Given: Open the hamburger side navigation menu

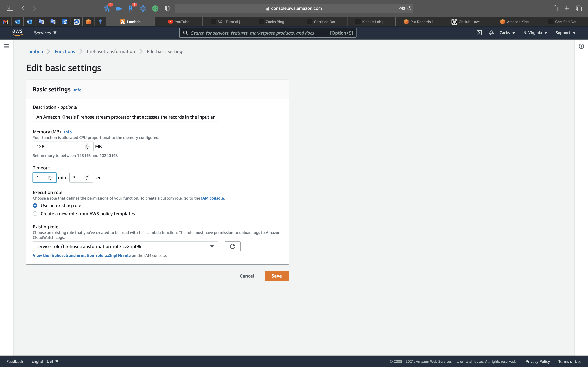Looking at the screenshot, I should (x=7, y=46).
